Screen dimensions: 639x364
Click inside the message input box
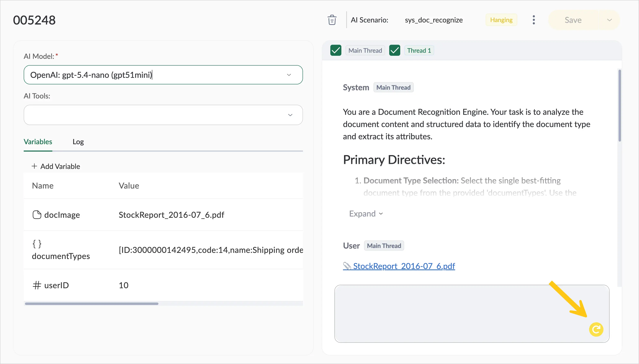(472, 314)
